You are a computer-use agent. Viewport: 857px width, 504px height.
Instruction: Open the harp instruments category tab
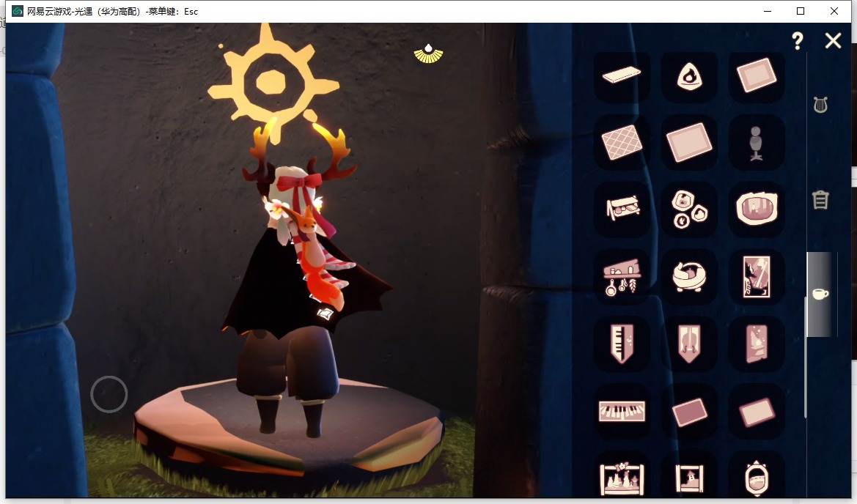[x=820, y=105]
